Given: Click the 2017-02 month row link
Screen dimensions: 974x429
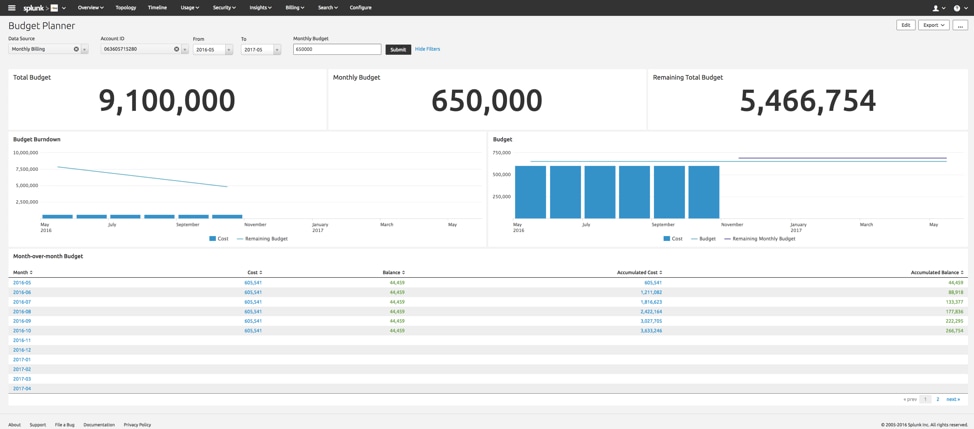Looking at the screenshot, I should coord(22,369).
